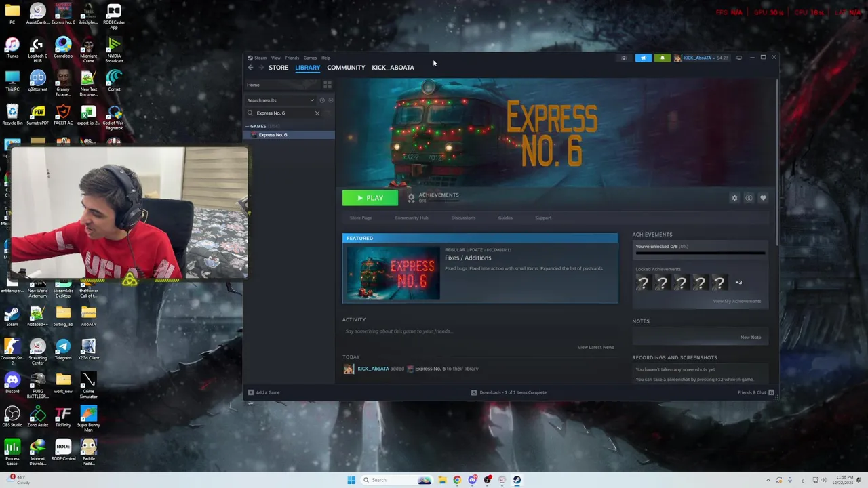This screenshot has height=488, width=868.
Task: Open the Community Hub link
Action: point(412,218)
